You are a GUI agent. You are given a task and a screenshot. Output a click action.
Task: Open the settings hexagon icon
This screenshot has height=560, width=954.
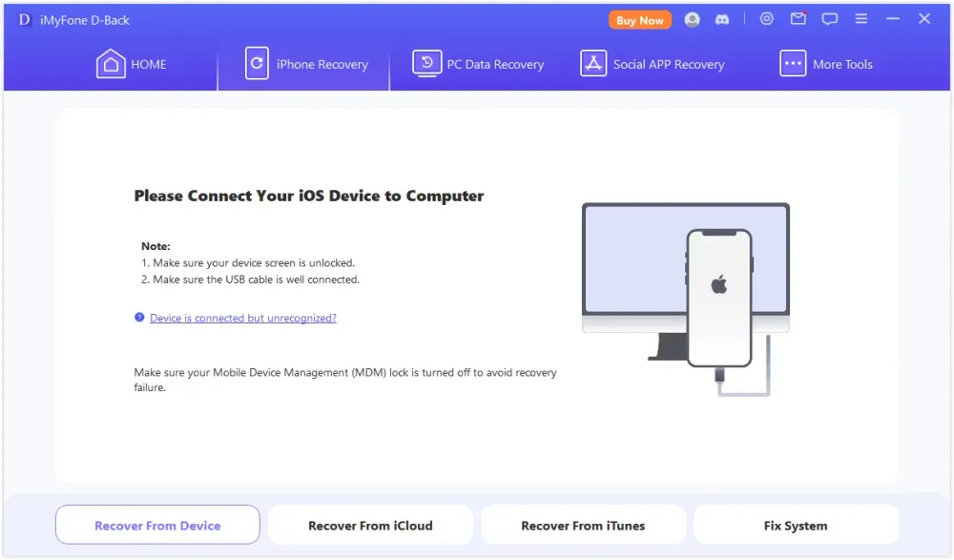click(767, 19)
